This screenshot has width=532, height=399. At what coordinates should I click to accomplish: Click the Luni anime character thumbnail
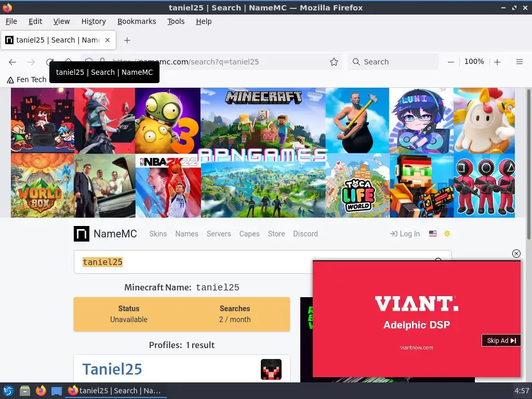point(421,121)
